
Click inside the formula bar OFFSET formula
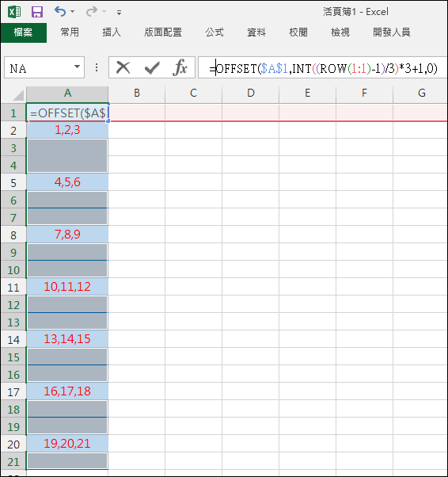pyautogui.click(x=323, y=68)
